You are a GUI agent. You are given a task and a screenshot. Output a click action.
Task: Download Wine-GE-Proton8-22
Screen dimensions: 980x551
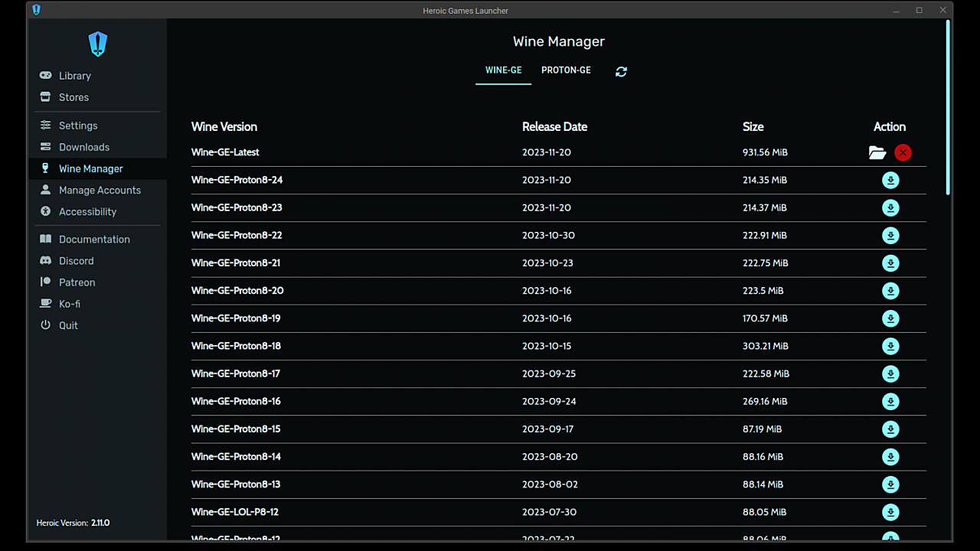(890, 236)
